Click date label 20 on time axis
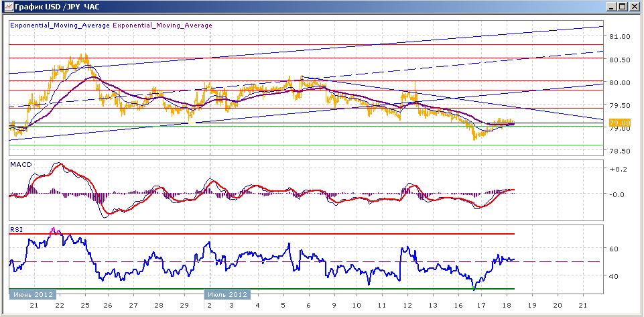Screen dimensions: 644x317 (557, 306)
